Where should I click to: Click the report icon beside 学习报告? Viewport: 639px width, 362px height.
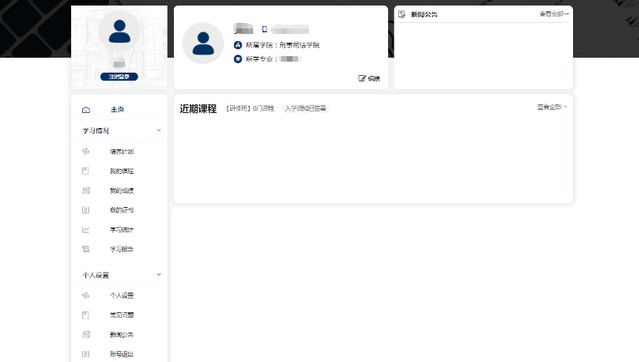(86, 249)
